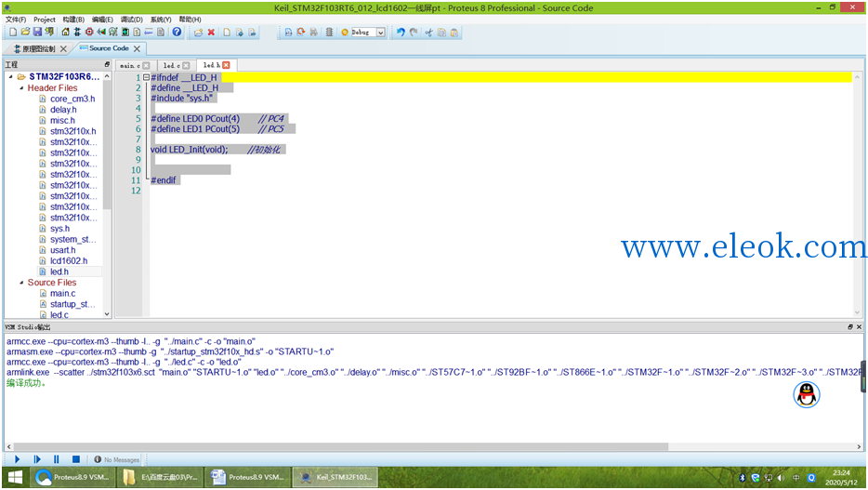
Task: Close the led.h editor tab
Action: 226,65
